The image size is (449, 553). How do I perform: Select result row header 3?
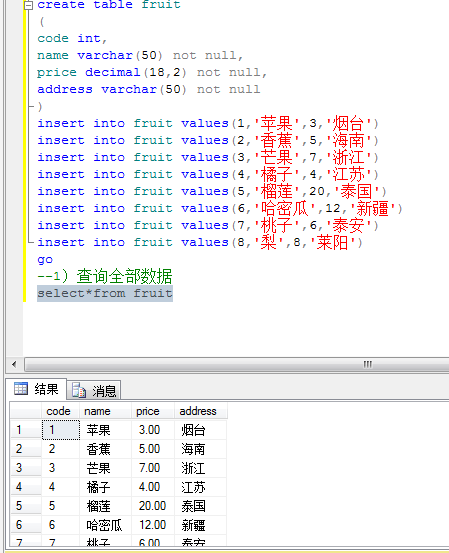(x=26, y=468)
